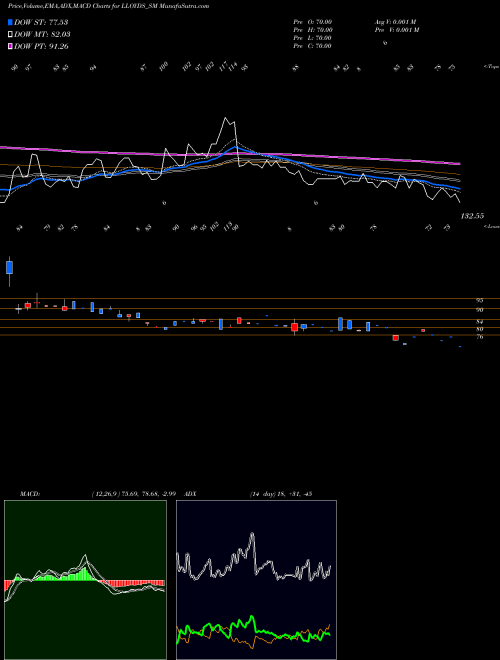Click the blue DOW ST legend swatch
500x660 pixels.
pos(10,22)
